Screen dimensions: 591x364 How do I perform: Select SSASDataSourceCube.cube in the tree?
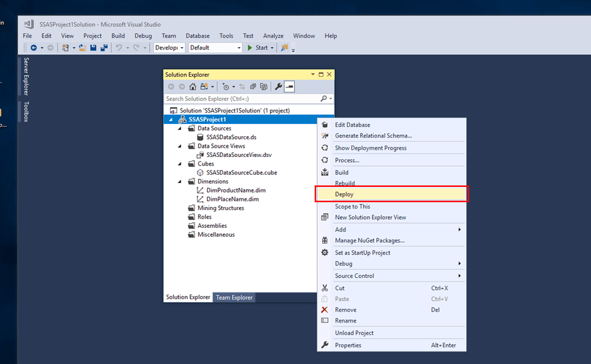[241, 172]
